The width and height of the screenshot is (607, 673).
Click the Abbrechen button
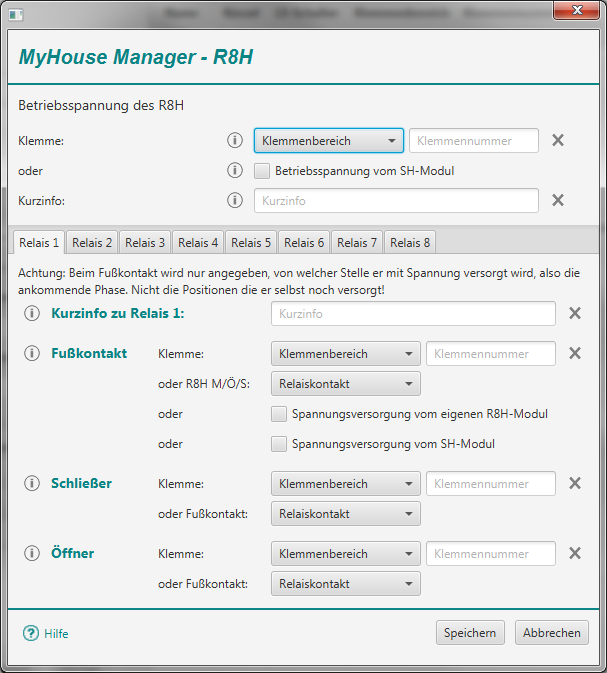551,633
